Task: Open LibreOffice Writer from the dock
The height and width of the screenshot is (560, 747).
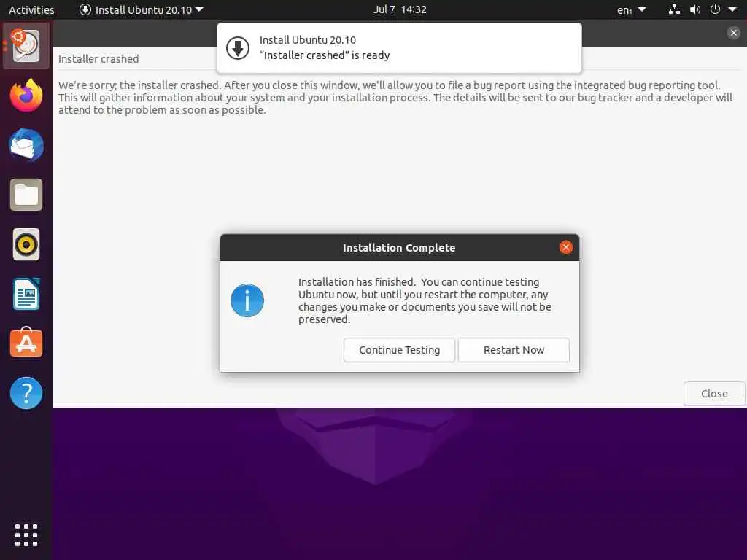Action: [x=26, y=294]
